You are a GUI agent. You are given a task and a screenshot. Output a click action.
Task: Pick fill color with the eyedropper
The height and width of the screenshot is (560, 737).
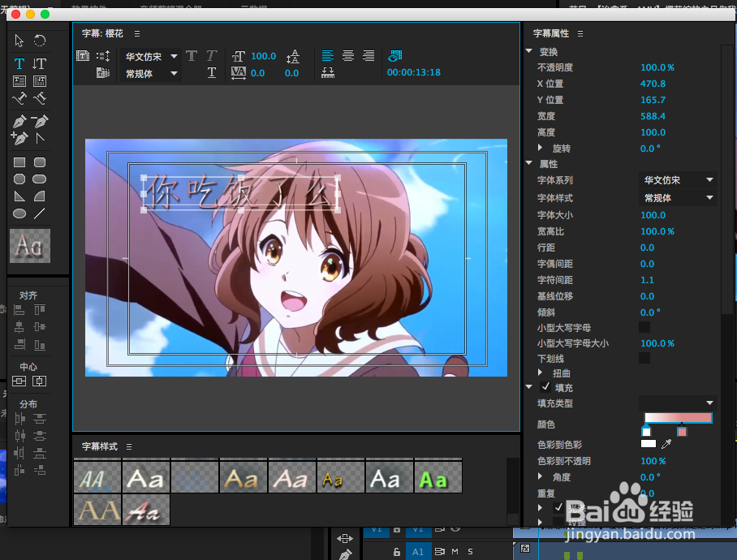click(666, 444)
